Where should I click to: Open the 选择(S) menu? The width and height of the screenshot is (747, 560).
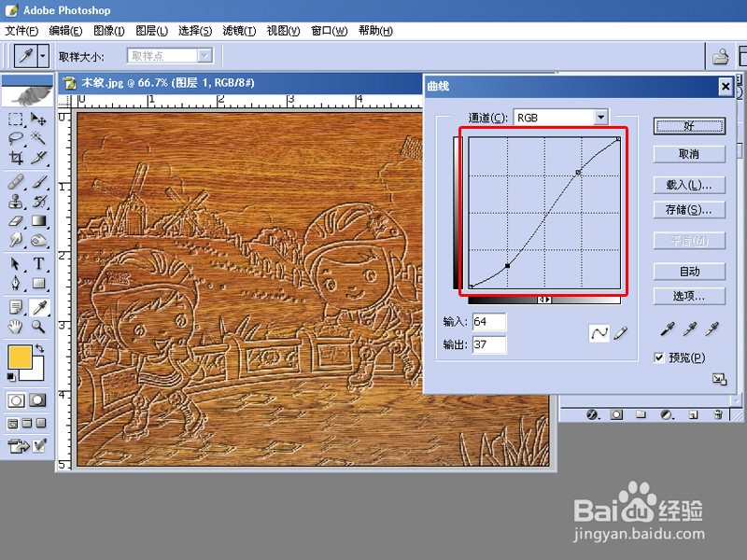(x=195, y=31)
